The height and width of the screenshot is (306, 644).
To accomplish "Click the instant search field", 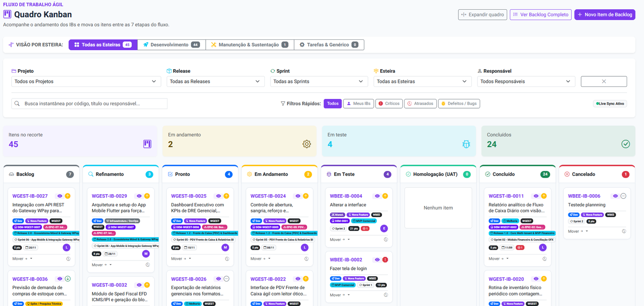I will [89, 104].
